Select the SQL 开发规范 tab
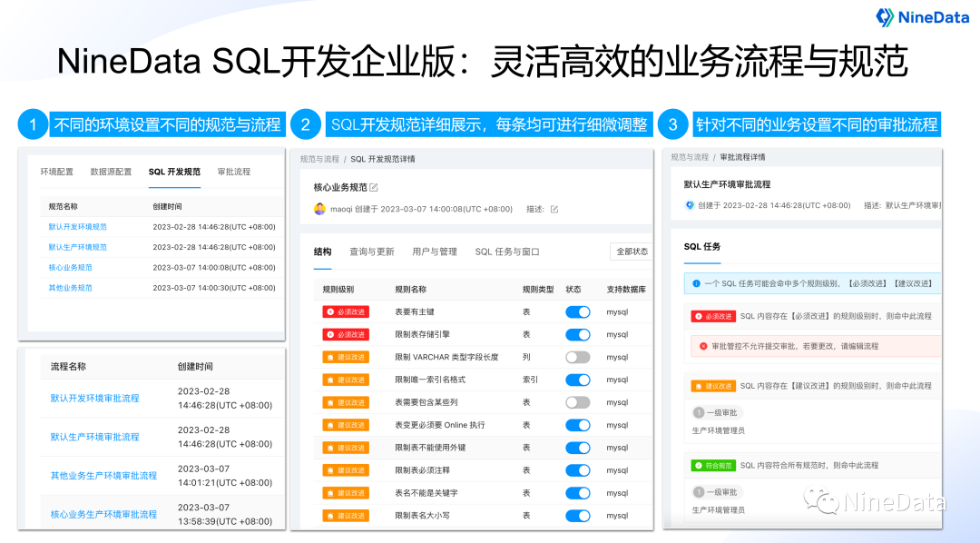This screenshot has width=980, height=543. (x=174, y=172)
